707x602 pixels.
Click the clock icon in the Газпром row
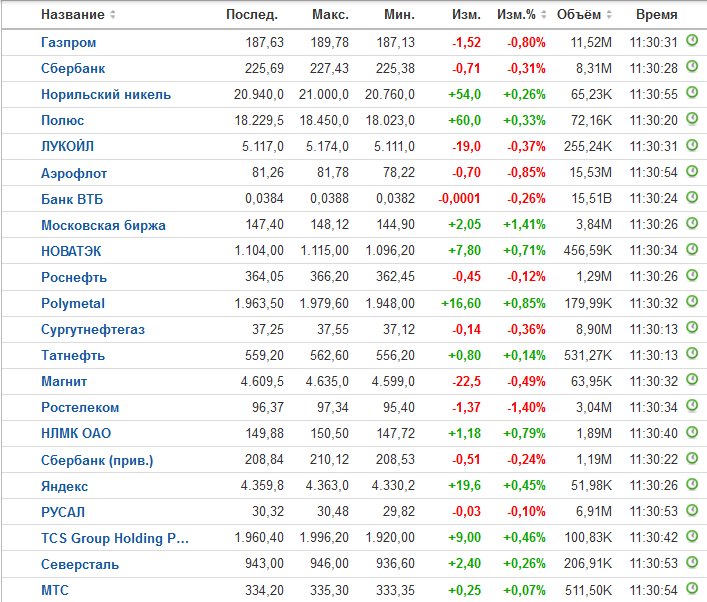[x=692, y=41]
